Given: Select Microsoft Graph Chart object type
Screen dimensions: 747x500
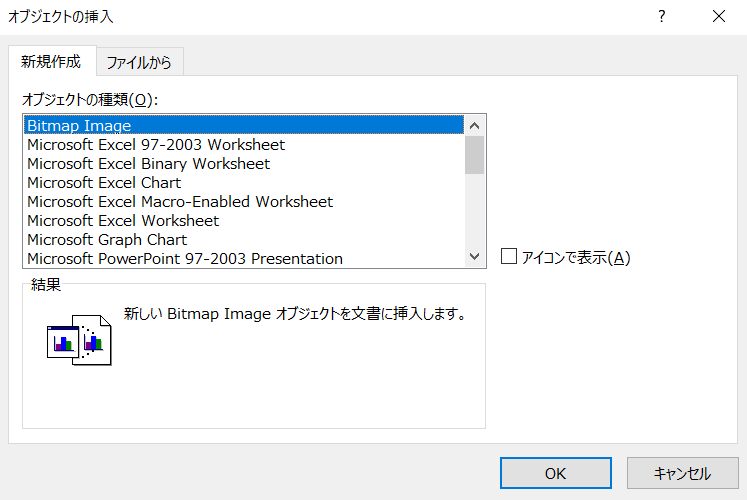Looking at the screenshot, I should pos(244,240).
